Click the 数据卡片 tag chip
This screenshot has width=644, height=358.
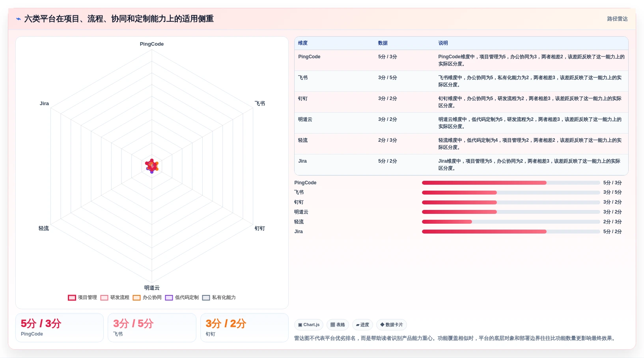[392, 325]
